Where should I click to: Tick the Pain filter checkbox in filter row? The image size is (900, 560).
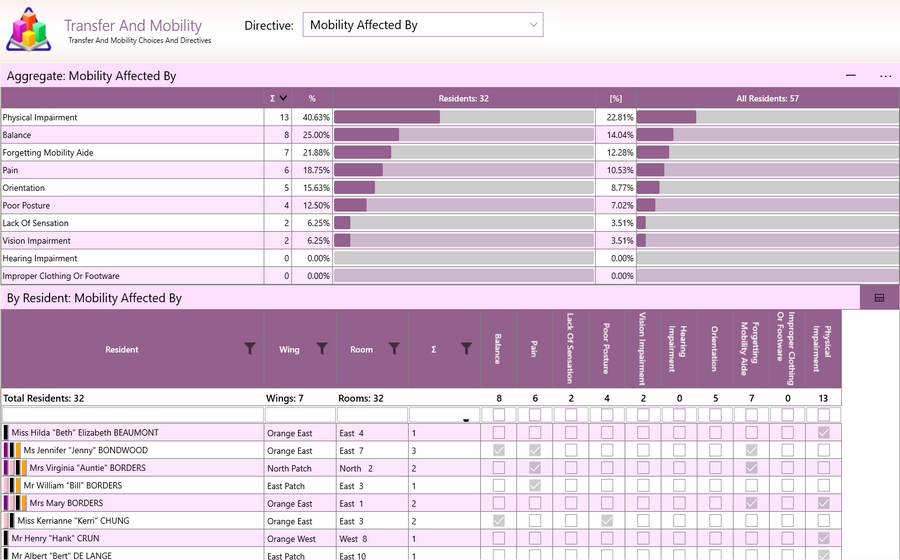(535, 414)
